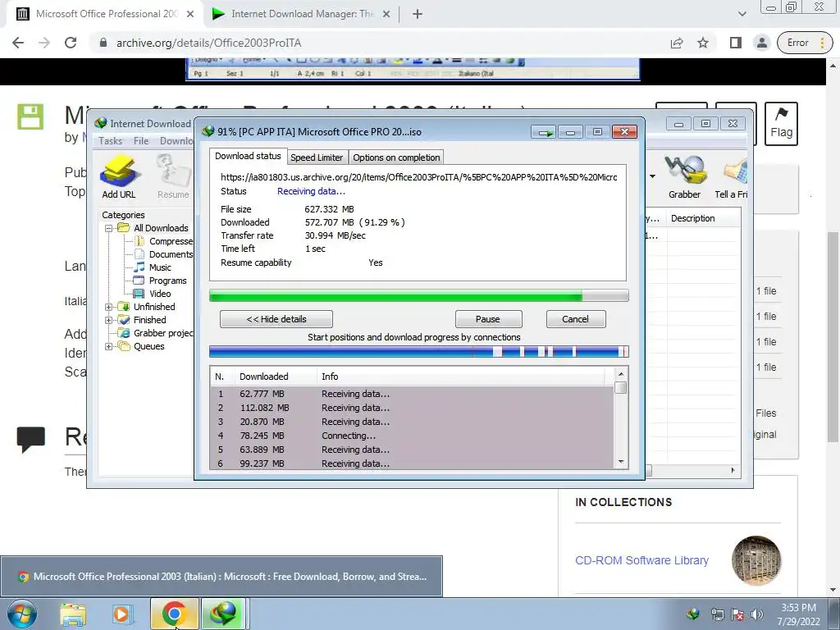Click the action center flag tray icon
Screen dimensions: 840x630
(737, 614)
